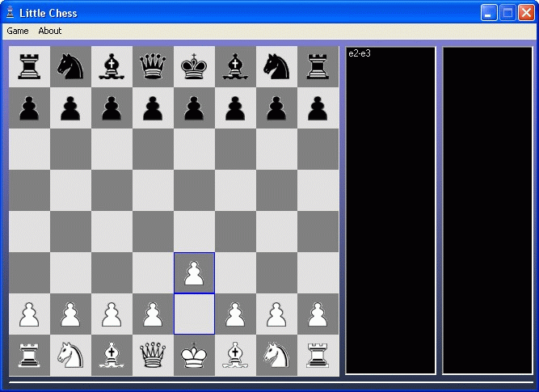Select the black knight on b8

tap(70, 67)
